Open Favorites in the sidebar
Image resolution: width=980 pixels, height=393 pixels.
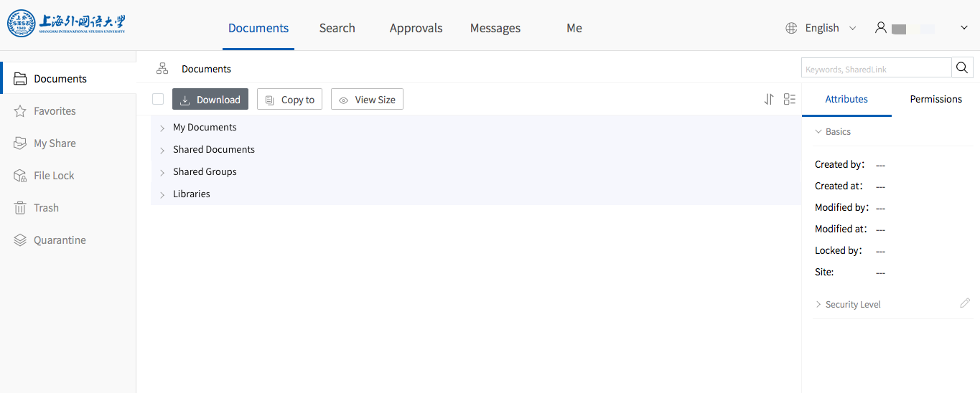(x=55, y=111)
